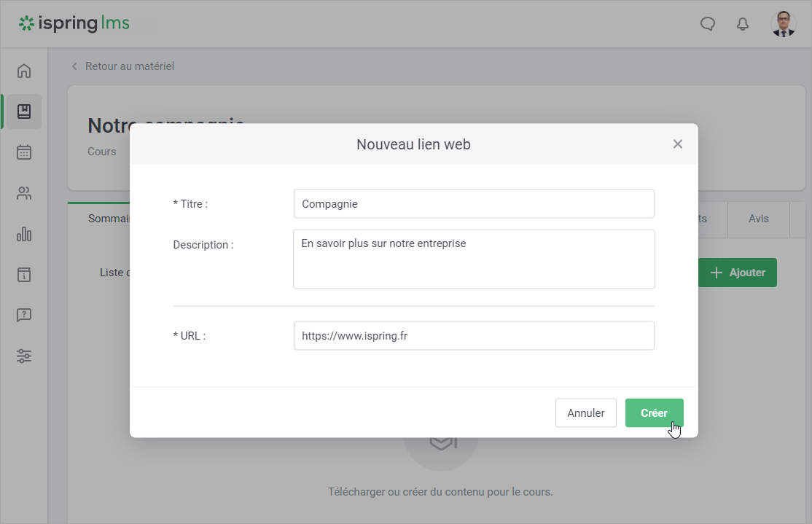The width and height of the screenshot is (812, 524).
Task: Open the Calendar icon in sidebar
Action: pyautogui.click(x=24, y=152)
